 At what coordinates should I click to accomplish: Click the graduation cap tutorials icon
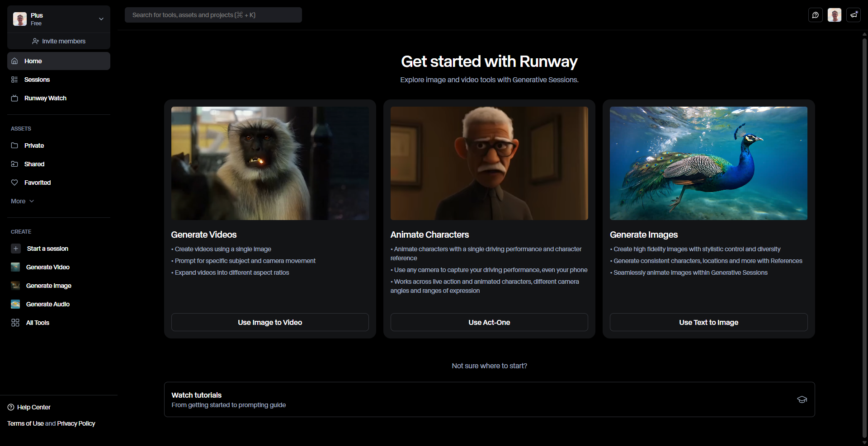[802, 399]
